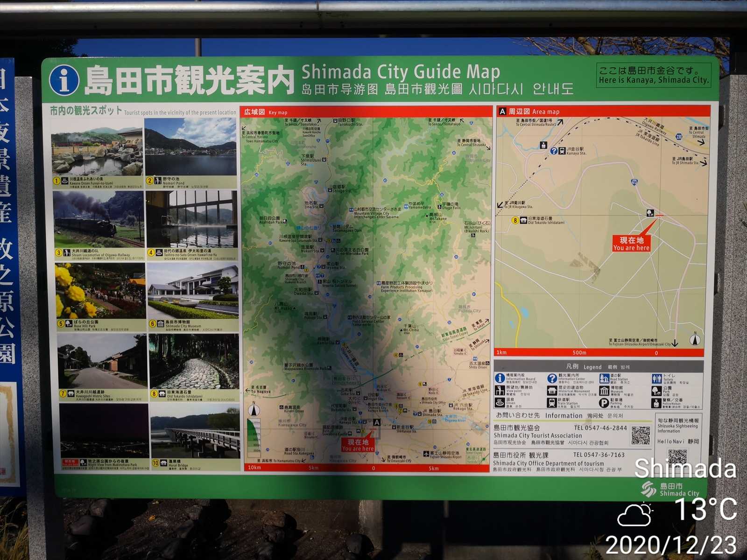The image size is (747, 560).
Task: Click the Shimada City Tourist Association text
Action: tap(538, 435)
